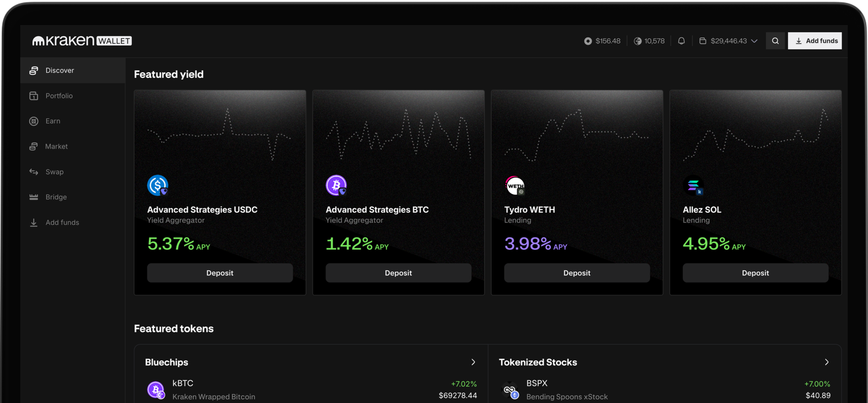Open notifications bell icon
Image resolution: width=868 pixels, height=403 pixels.
click(682, 41)
